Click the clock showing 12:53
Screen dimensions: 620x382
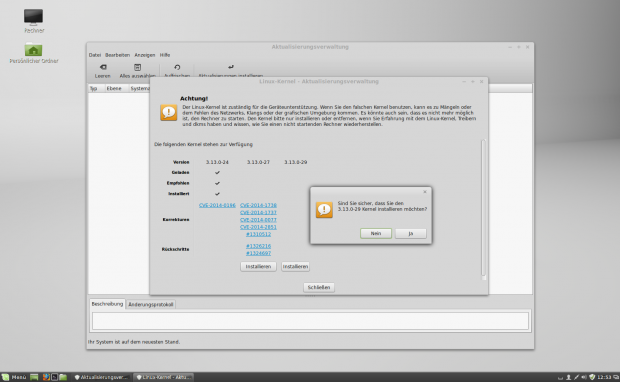(x=604, y=377)
